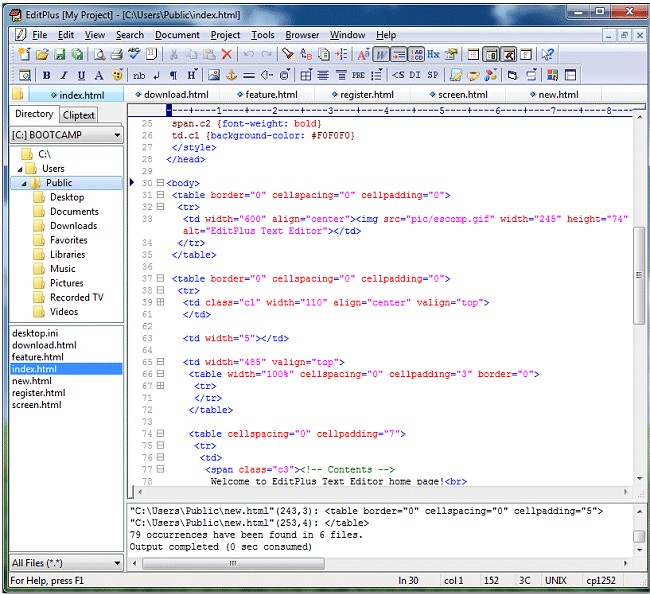Viewport: 650px width, 595px height.
Task: Click the red X delete icon
Action: (227, 55)
